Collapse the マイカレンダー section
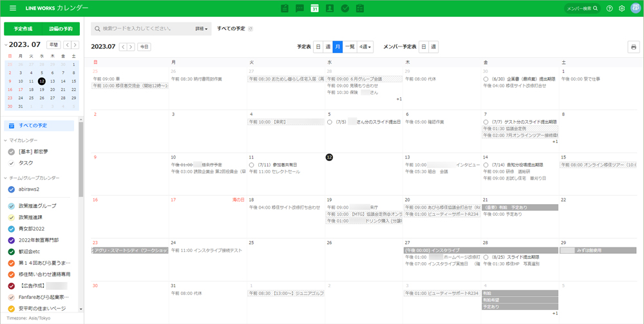Screen dimensions: 644x324 click(6, 140)
